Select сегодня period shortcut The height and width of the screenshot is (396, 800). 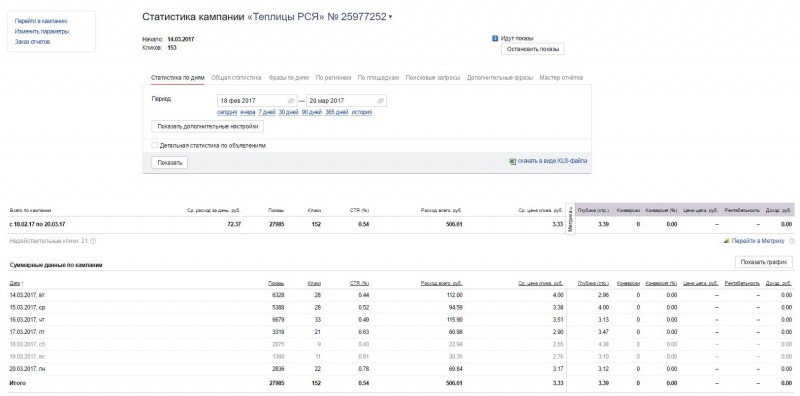pos(227,112)
